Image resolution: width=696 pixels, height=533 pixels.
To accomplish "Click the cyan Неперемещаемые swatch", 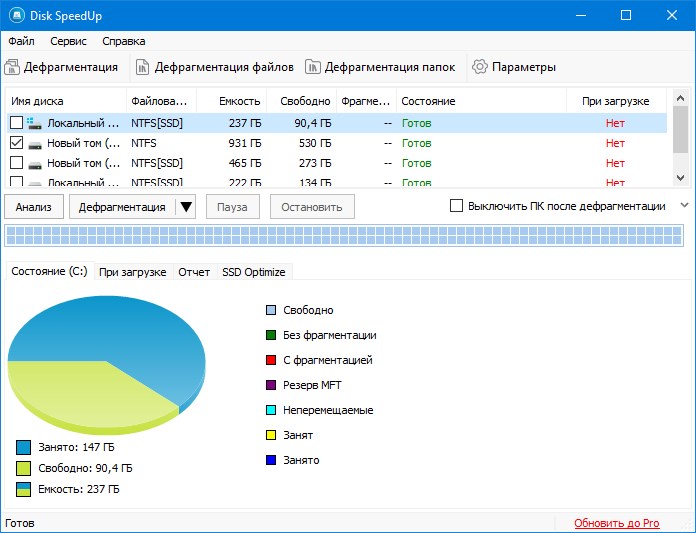I will click(x=271, y=410).
